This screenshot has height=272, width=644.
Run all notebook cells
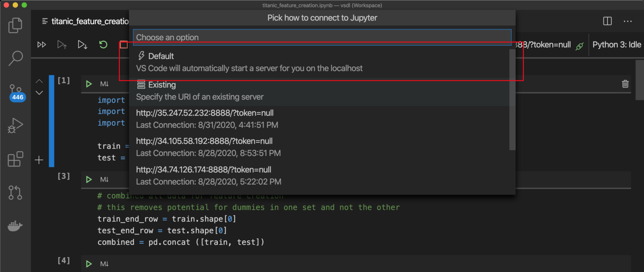tap(41, 45)
